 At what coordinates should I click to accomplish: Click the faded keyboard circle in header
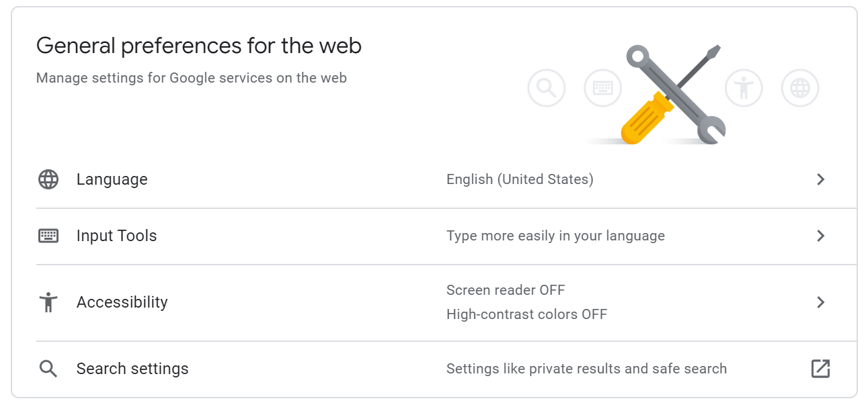[603, 88]
